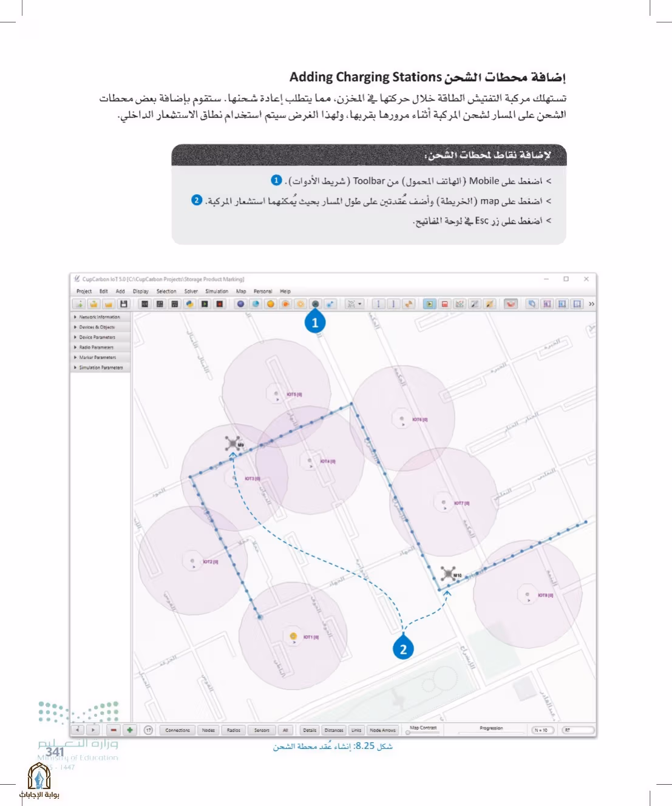Open the Edit menu
The width and height of the screenshot is (672, 806).
(x=104, y=291)
